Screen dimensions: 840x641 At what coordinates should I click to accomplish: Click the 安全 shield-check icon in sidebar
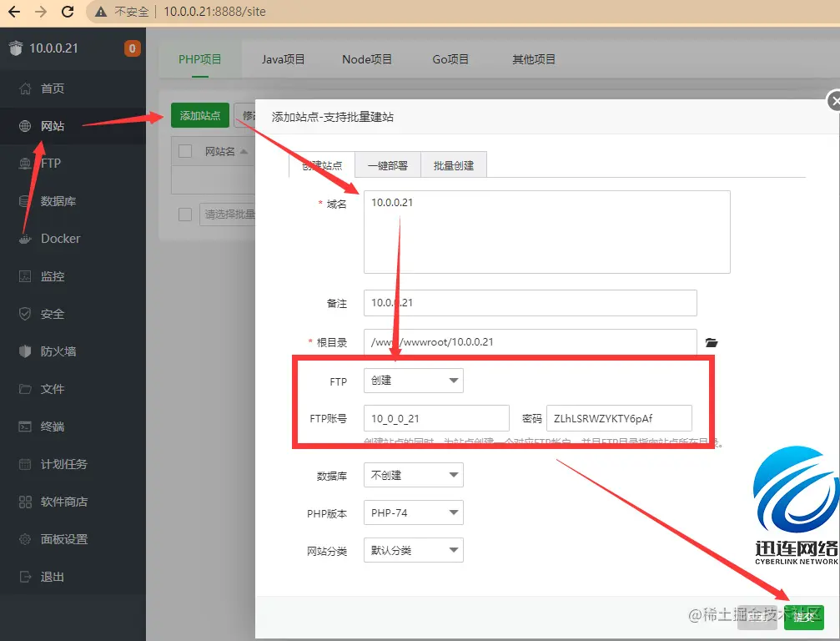click(25, 314)
